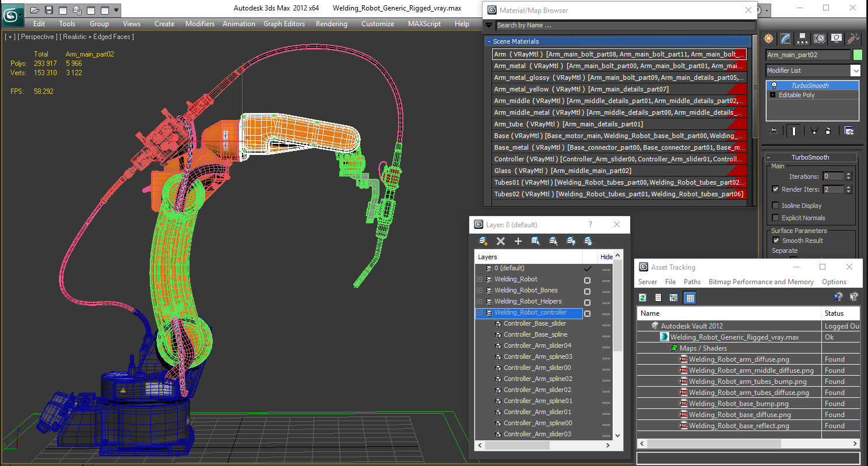This screenshot has width=868, height=466.
Task: Click Freeze/Unfreeze All Layers icon in Layer dialog
Action: [588, 241]
